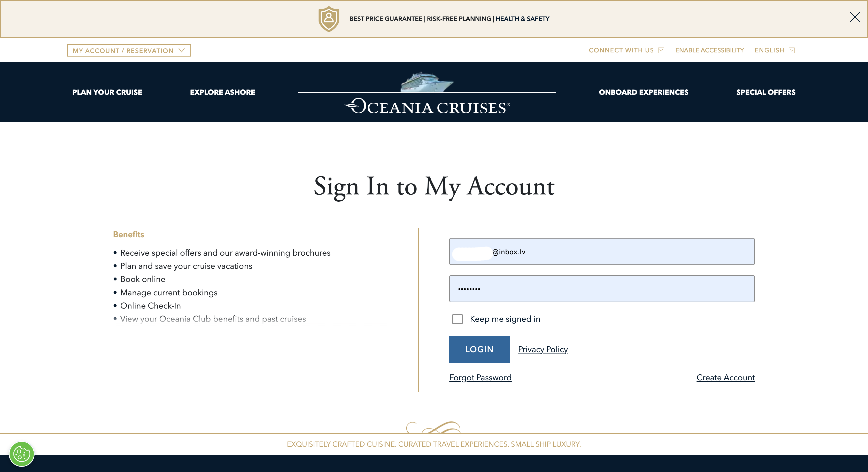The image size is (868, 472).
Task: Check the Keep me signed in box
Action: [457, 319]
